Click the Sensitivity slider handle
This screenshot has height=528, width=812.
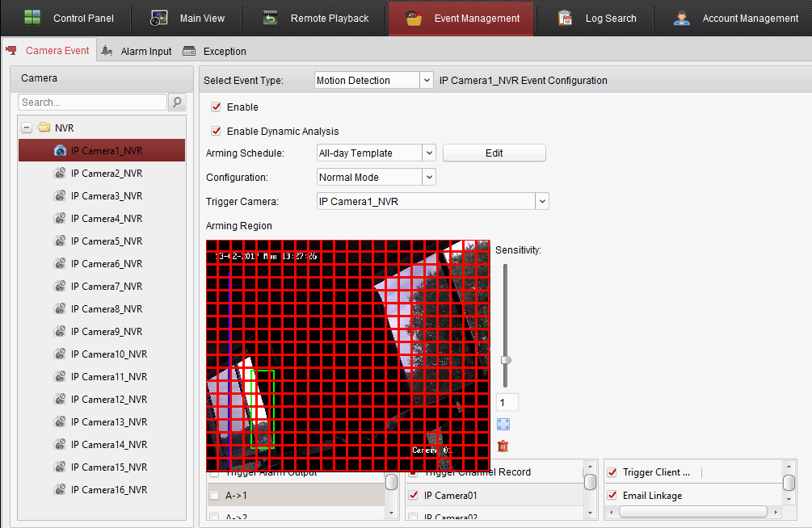coord(507,360)
